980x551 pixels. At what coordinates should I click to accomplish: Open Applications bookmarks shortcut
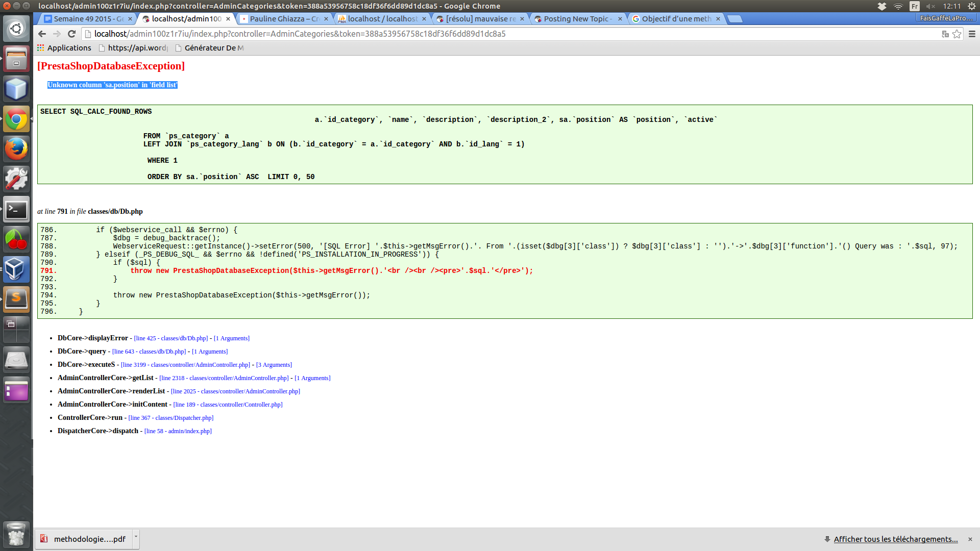pyautogui.click(x=64, y=48)
